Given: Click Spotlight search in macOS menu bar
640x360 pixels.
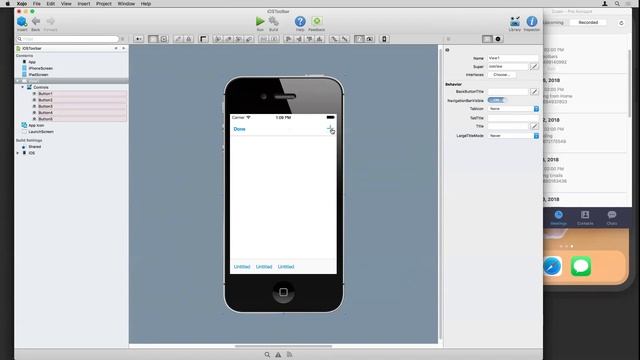Looking at the screenshot, I should coord(617,4).
